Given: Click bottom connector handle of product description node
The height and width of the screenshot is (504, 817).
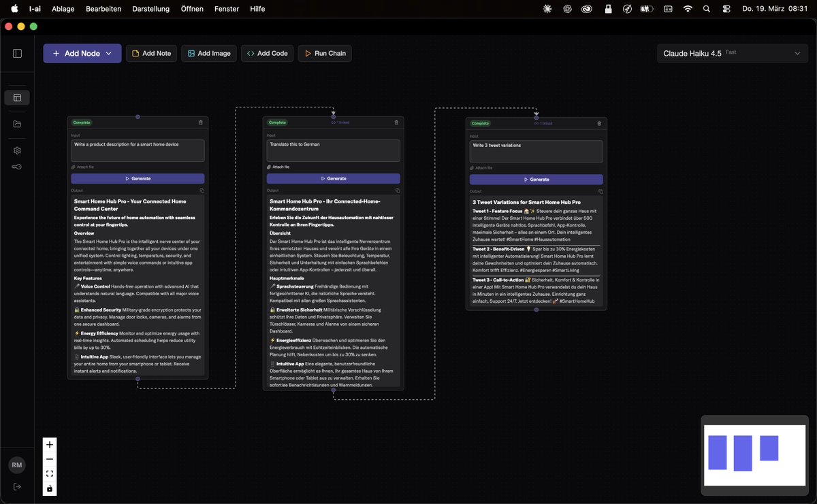Looking at the screenshot, I should 138,379.
